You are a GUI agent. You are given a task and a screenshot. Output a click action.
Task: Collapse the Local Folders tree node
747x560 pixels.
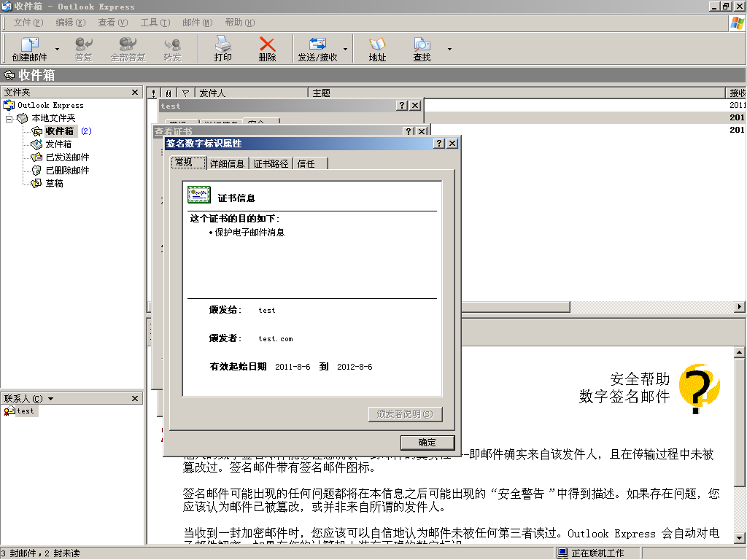click(x=9, y=119)
